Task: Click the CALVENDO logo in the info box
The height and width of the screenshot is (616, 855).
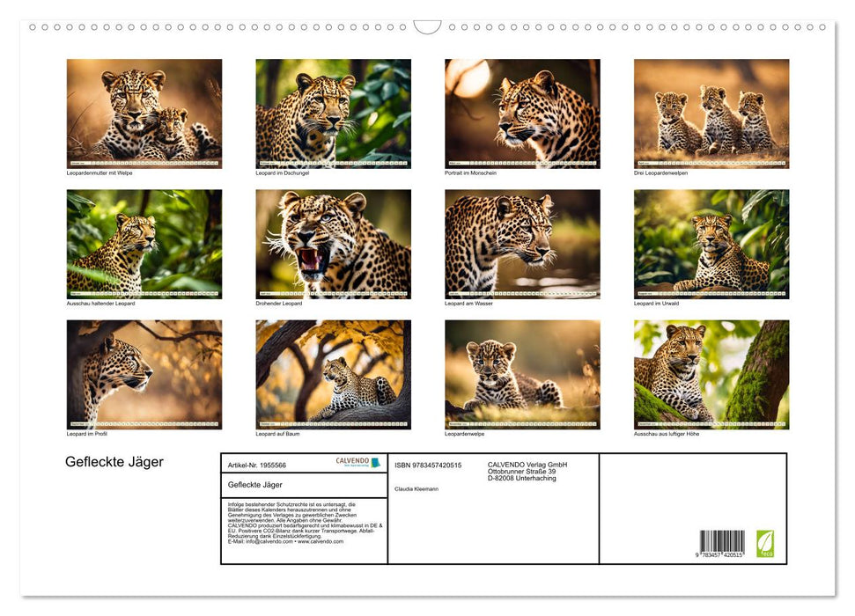Action: click(357, 462)
